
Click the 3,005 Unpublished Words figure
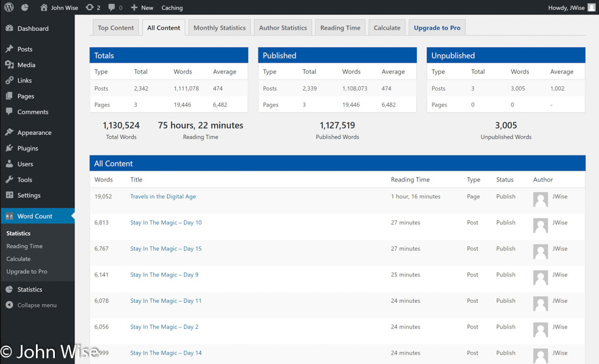coord(506,125)
